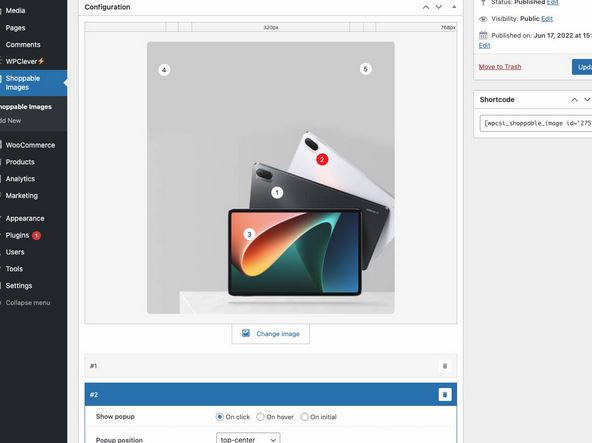Choose On initial for Show popup
This screenshot has height=443, width=592.
point(304,417)
